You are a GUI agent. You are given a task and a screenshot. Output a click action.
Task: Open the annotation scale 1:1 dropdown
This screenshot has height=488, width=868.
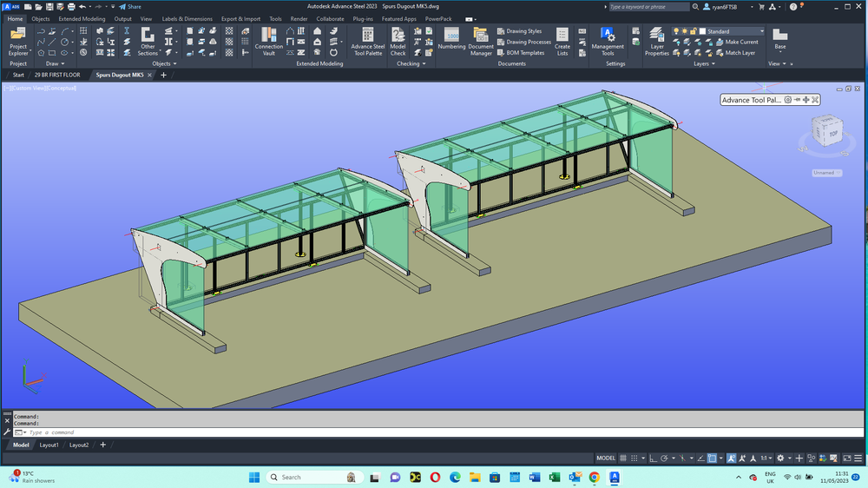[x=766, y=458]
